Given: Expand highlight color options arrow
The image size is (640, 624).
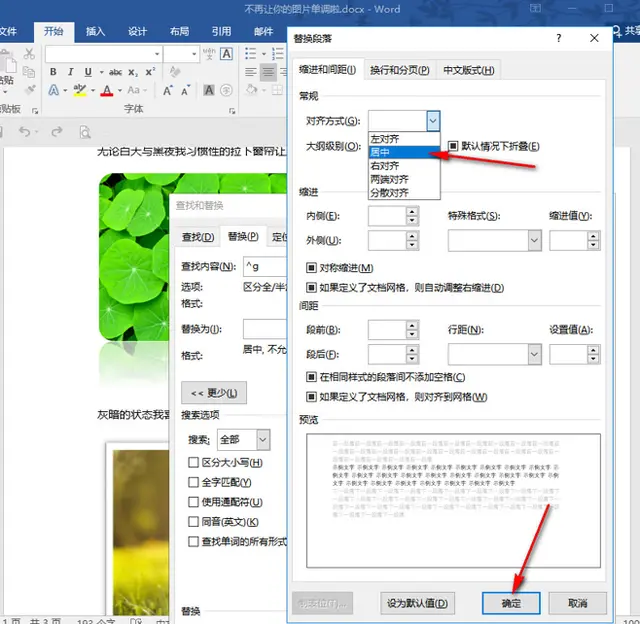Looking at the screenshot, I should tap(93, 91).
